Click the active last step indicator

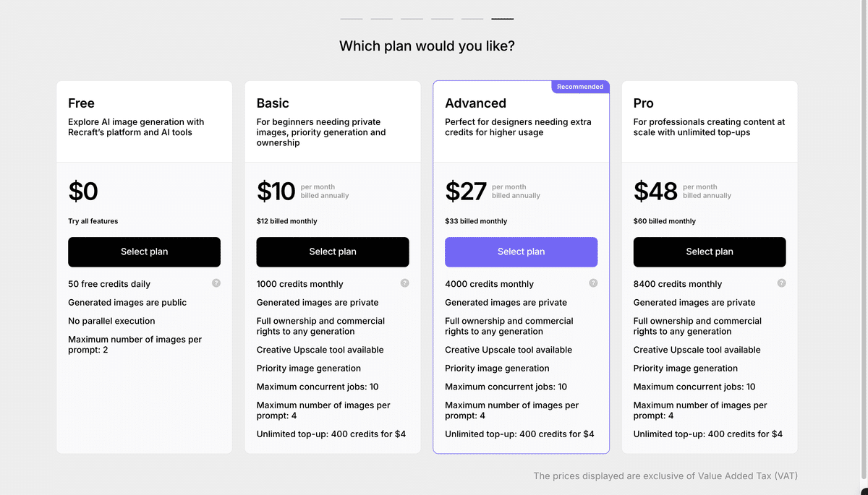point(502,19)
